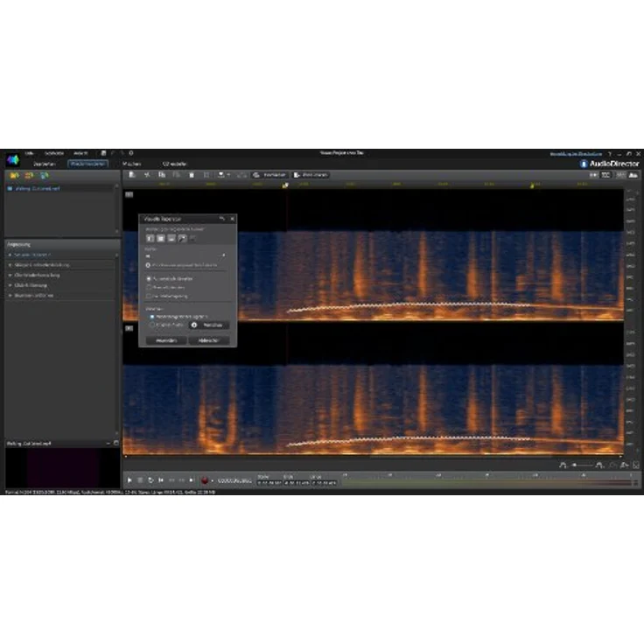Click the red Record button
This screenshot has height=644, width=644.
(205, 480)
